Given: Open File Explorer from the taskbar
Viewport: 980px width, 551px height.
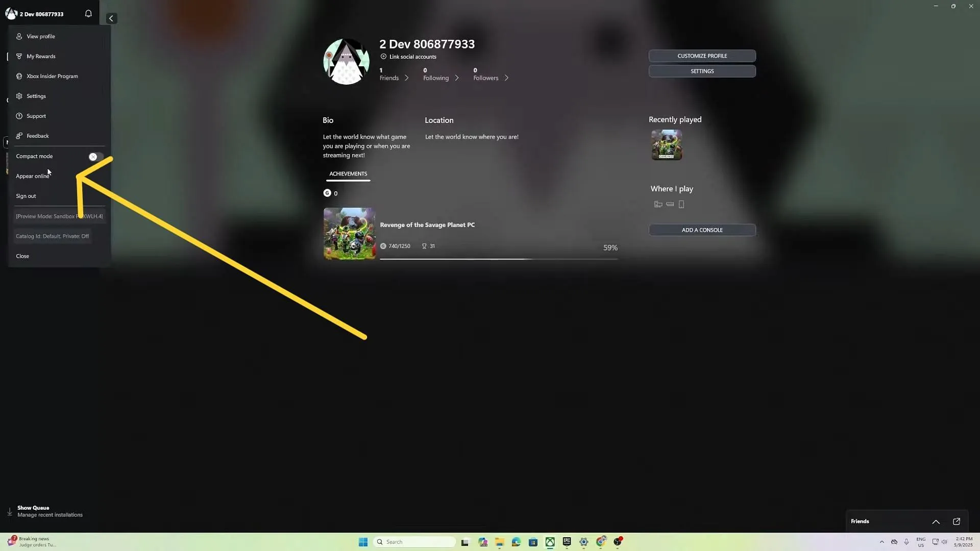Looking at the screenshot, I should [499, 542].
